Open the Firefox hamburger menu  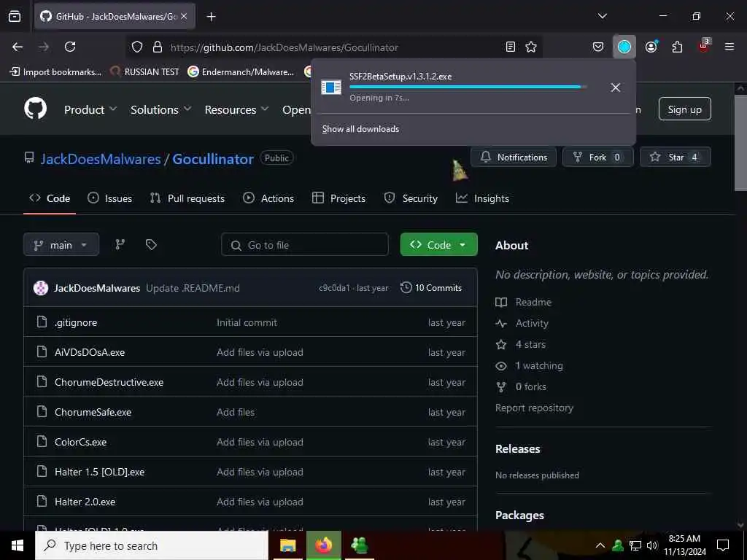pyautogui.click(x=729, y=47)
